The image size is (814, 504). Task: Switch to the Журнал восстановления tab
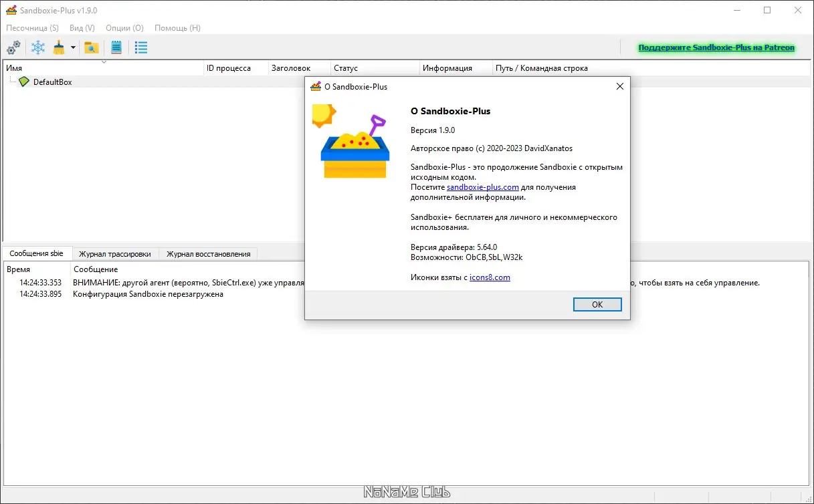pos(209,254)
